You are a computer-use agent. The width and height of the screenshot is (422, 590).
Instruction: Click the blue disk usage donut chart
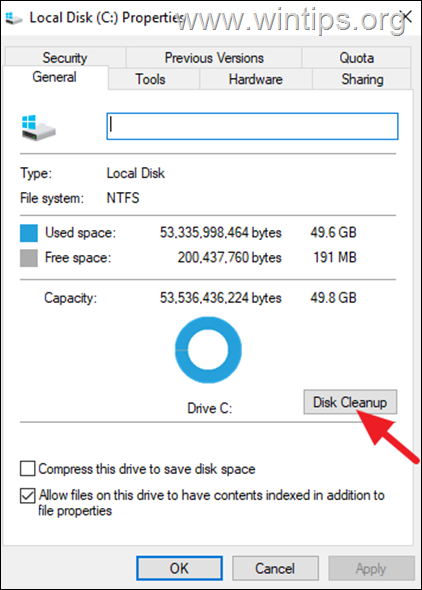point(208,350)
